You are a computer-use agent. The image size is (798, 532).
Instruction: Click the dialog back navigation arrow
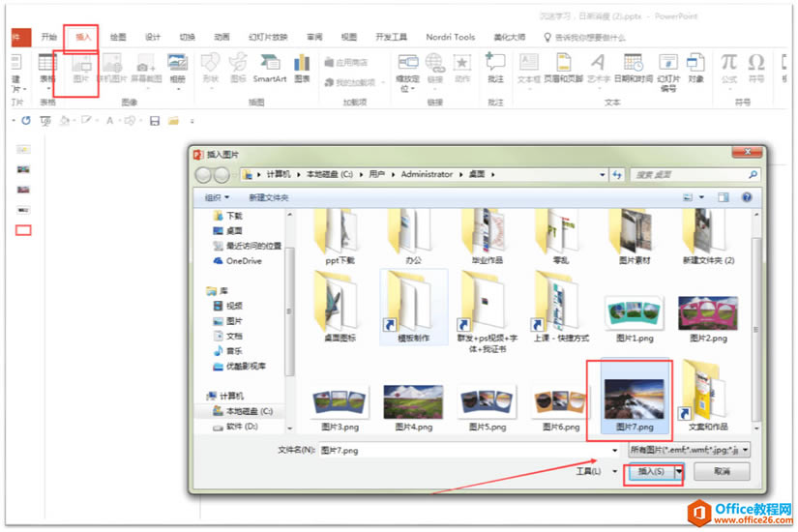[203, 175]
